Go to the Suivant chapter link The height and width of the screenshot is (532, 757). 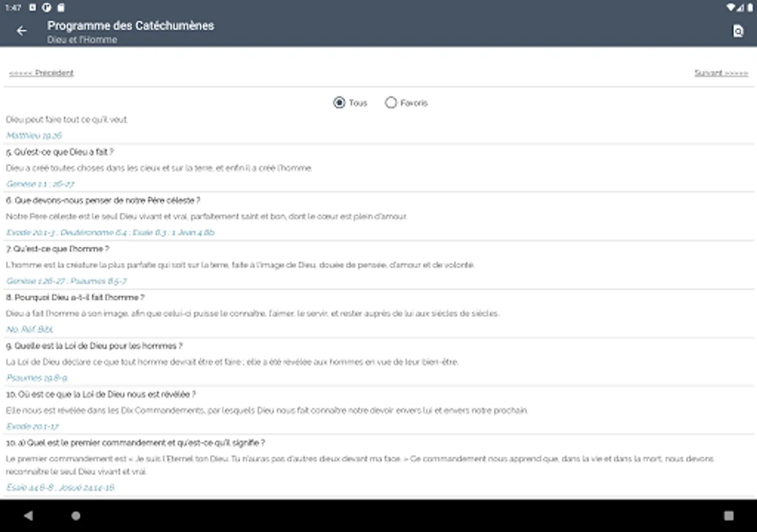click(x=721, y=73)
